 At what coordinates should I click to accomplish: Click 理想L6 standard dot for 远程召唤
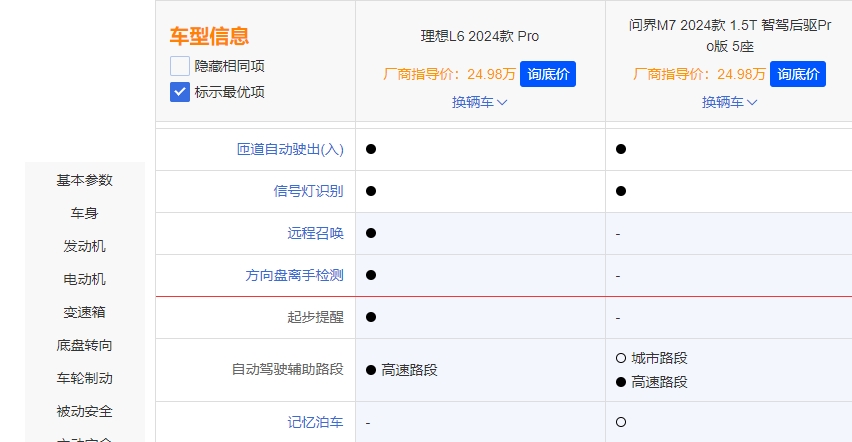point(371,233)
